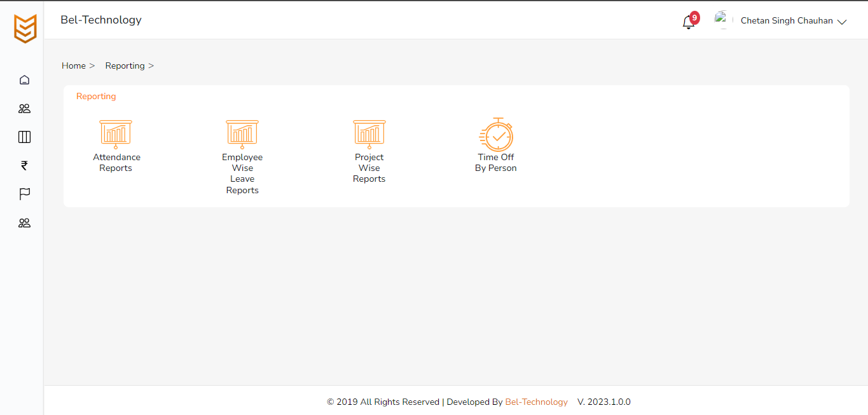The width and height of the screenshot is (868, 415).
Task: Open the Attendance Reports chart icon
Action: (x=116, y=134)
